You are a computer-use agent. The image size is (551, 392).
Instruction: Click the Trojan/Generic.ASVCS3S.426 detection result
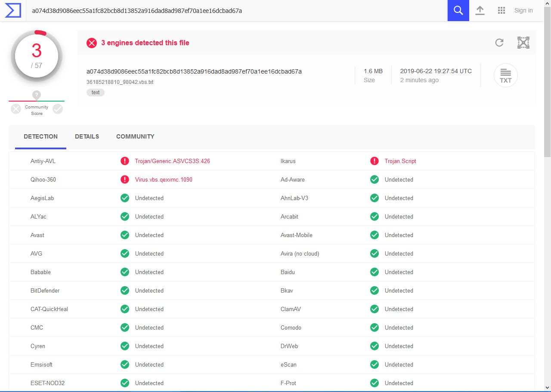172,161
